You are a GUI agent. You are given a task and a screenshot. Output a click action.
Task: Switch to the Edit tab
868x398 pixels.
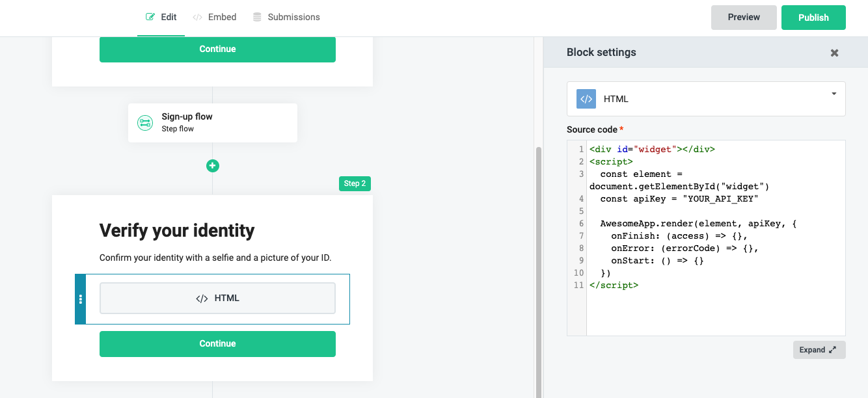(x=161, y=18)
